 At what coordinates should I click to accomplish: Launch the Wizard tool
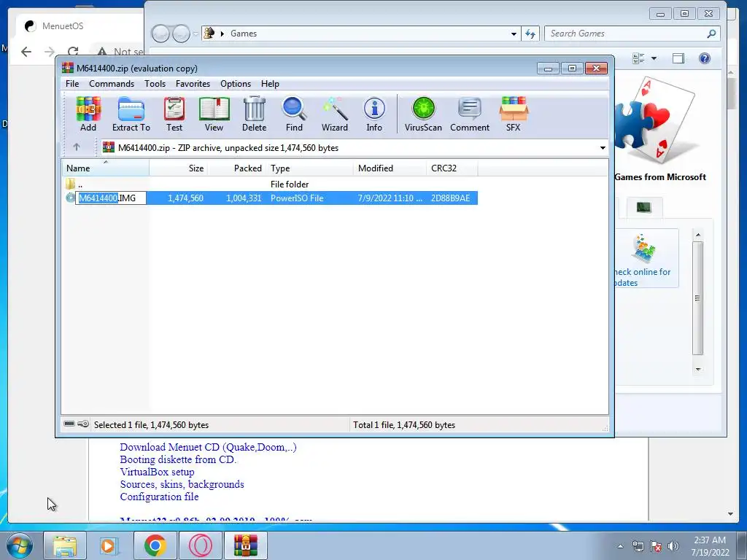tap(334, 114)
